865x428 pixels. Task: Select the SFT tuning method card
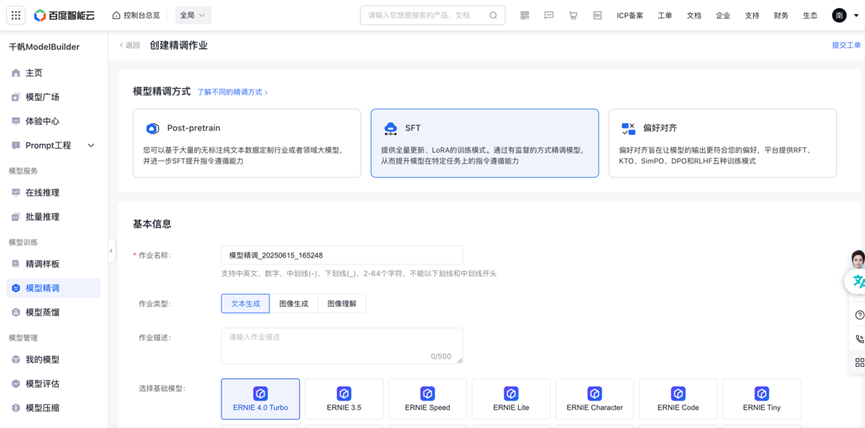[x=484, y=143]
